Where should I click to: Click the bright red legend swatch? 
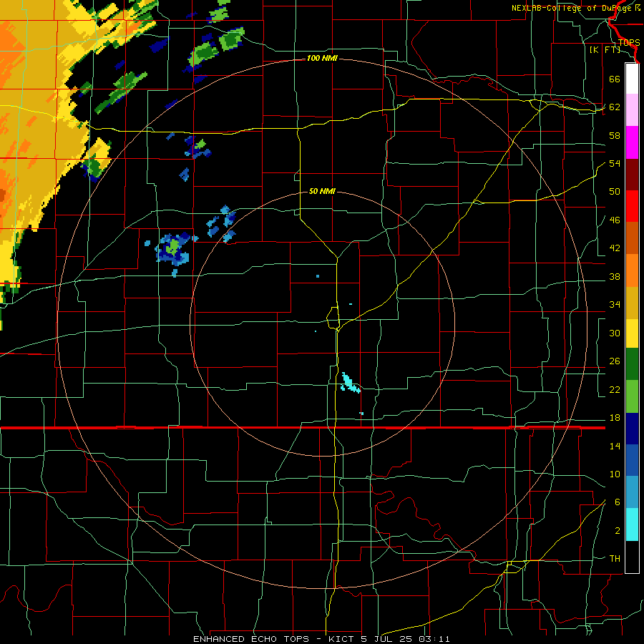coord(632,206)
